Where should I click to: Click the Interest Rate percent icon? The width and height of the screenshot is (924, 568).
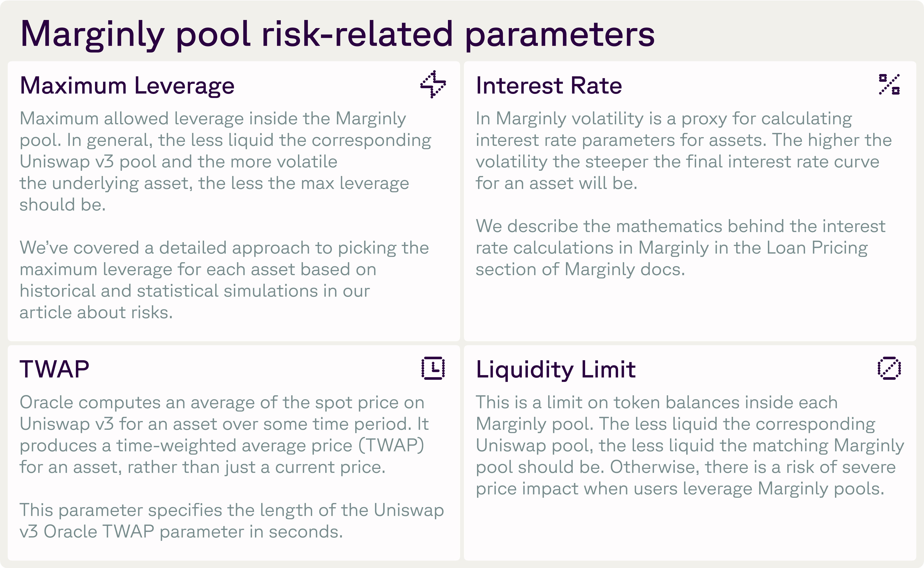click(x=889, y=84)
